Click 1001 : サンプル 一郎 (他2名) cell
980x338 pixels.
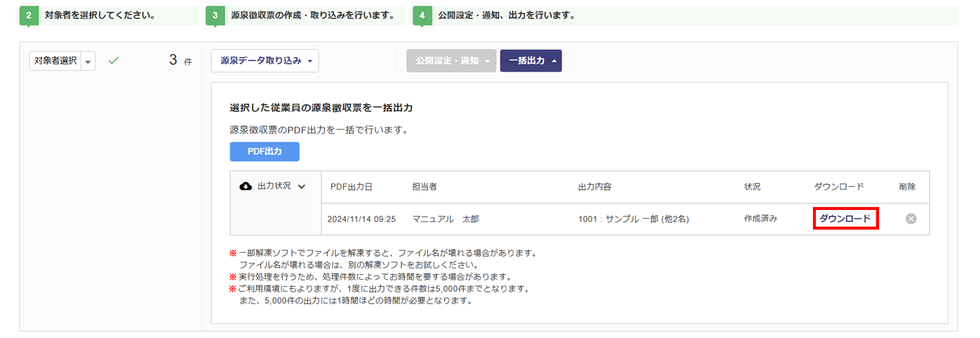[633, 219]
